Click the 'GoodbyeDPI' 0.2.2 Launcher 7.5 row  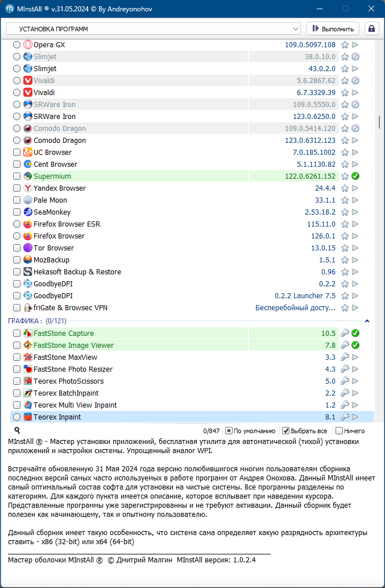pos(192,296)
